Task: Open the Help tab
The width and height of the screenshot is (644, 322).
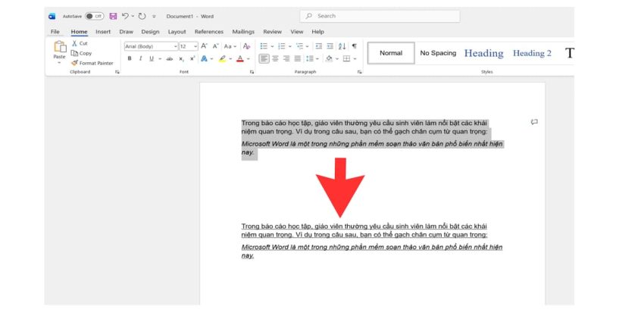Action: tap(317, 32)
